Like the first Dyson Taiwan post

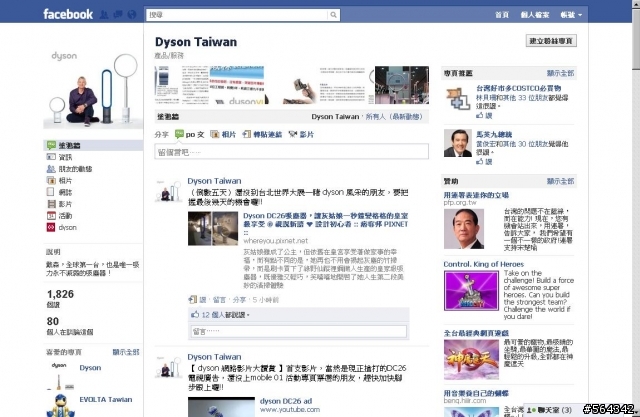tap(202, 300)
